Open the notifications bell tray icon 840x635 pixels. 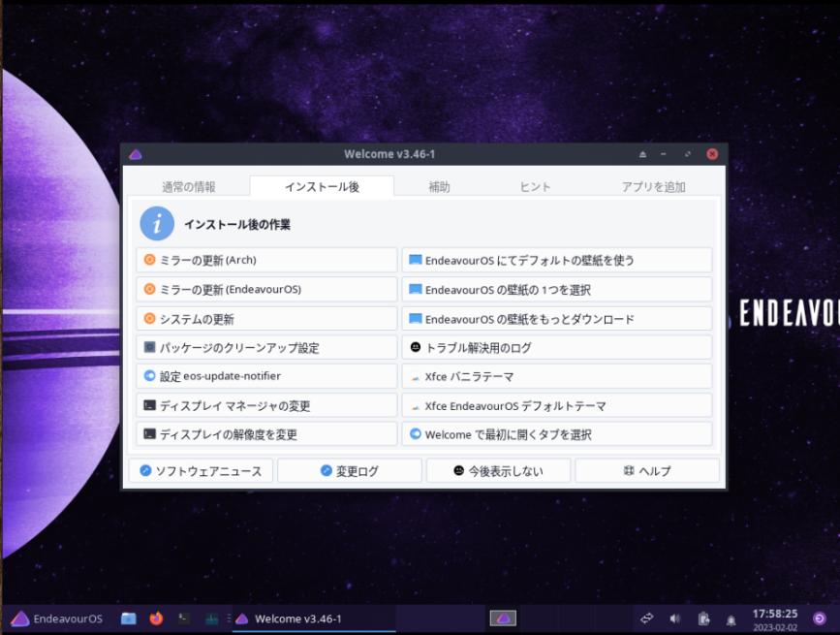[x=731, y=620]
